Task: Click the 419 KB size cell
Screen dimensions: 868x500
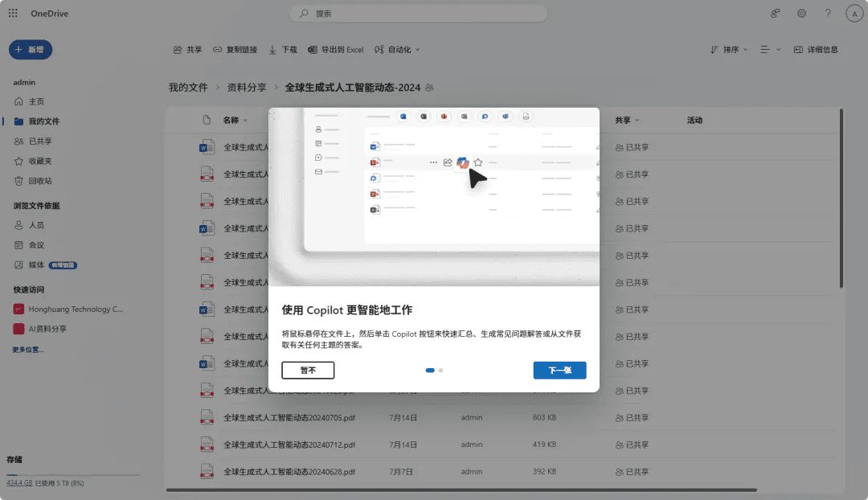Action: click(x=544, y=445)
